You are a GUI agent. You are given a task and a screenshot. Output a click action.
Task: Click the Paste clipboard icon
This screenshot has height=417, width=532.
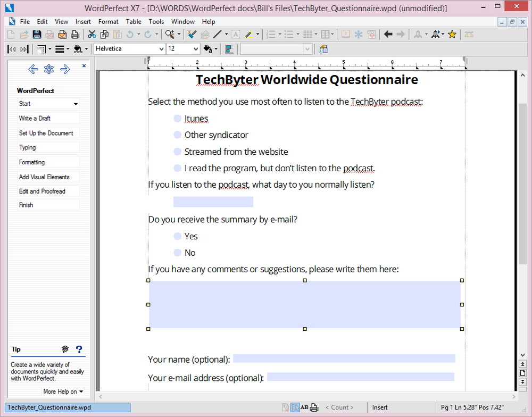coord(118,34)
